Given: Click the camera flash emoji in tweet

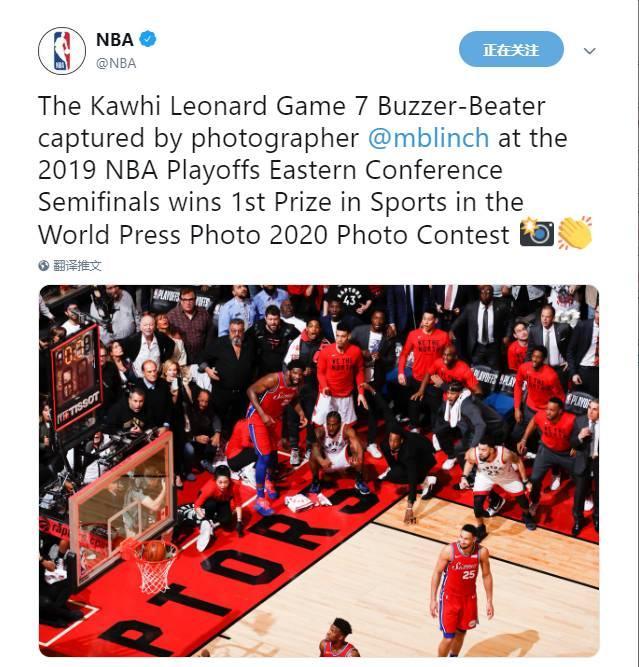Looking at the screenshot, I should point(537,232).
